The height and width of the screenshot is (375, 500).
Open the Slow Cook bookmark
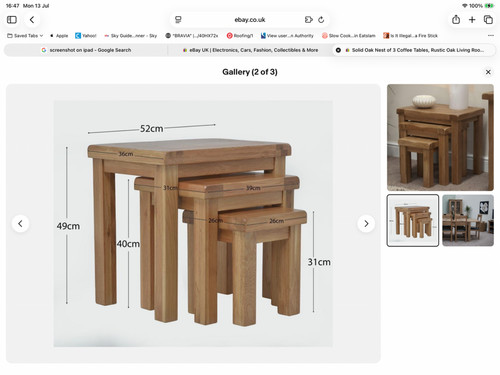click(x=348, y=36)
